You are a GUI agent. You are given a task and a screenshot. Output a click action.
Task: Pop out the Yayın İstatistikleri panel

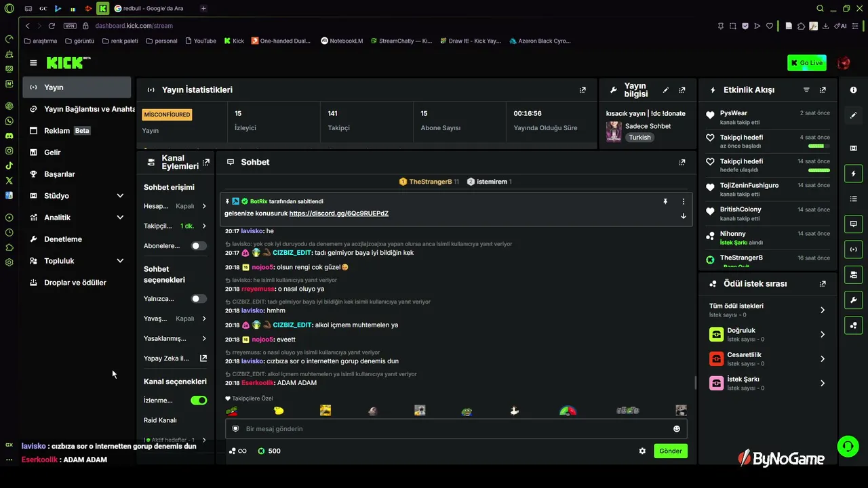pos(583,90)
